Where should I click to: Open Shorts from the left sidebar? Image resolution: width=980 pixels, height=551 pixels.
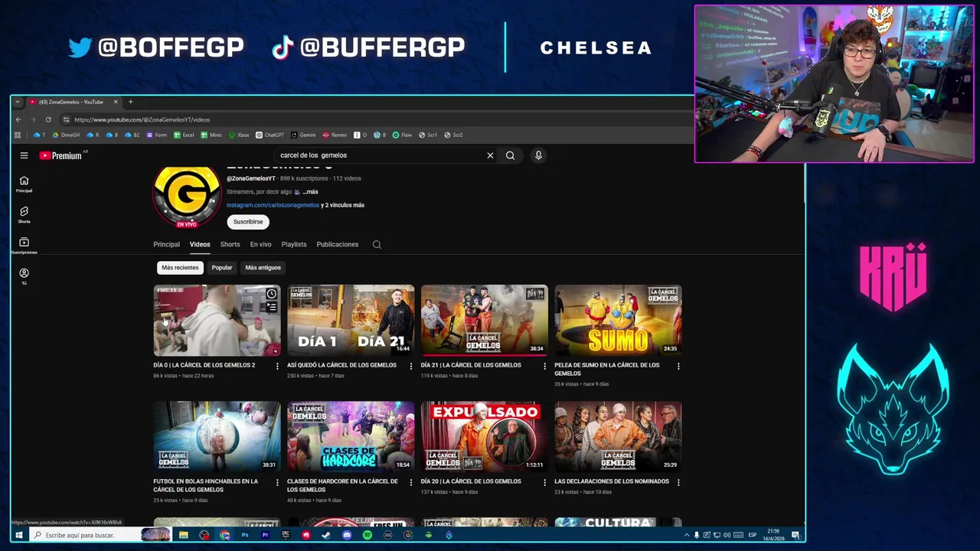pyautogui.click(x=24, y=215)
